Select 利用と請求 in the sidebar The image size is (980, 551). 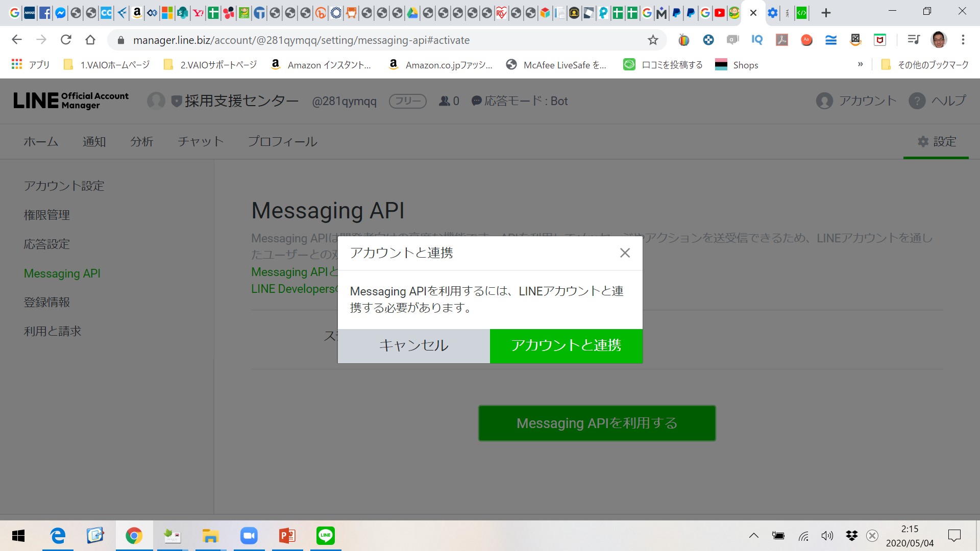point(52,331)
